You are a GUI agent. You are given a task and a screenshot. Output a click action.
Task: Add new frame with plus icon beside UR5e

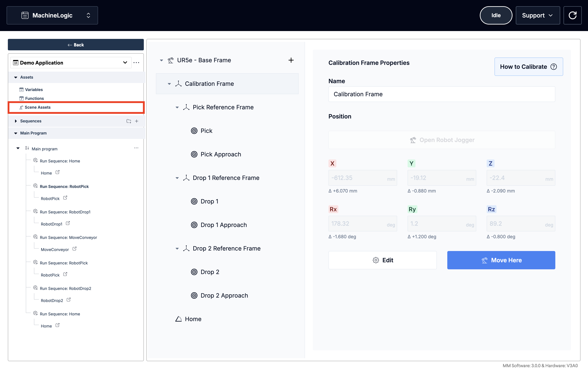click(x=291, y=60)
